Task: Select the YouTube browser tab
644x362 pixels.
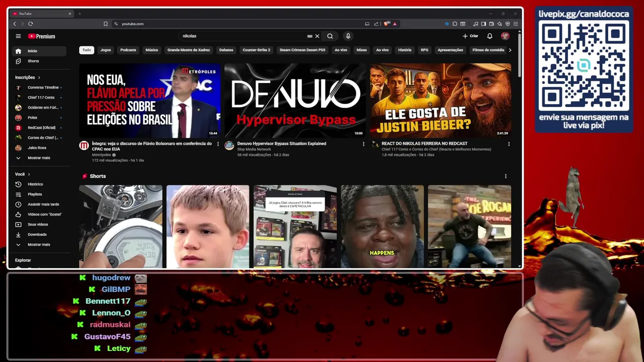Action: click(x=42, y=14)
